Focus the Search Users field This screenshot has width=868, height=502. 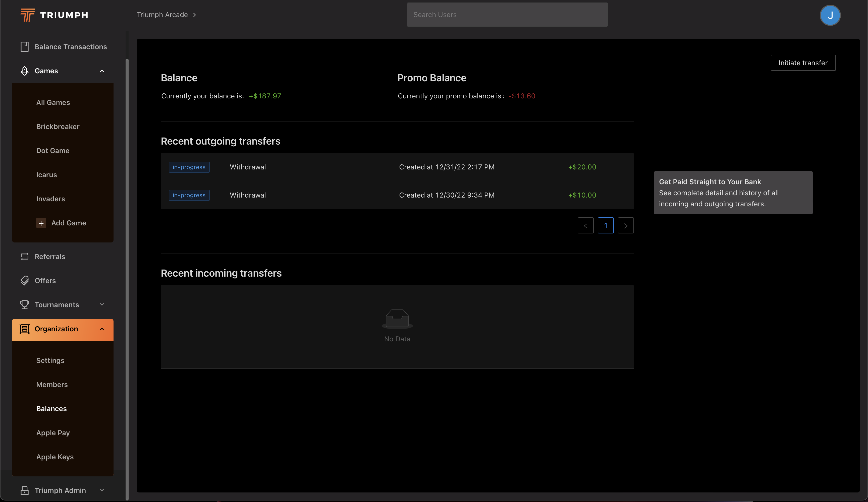point(507,15)
